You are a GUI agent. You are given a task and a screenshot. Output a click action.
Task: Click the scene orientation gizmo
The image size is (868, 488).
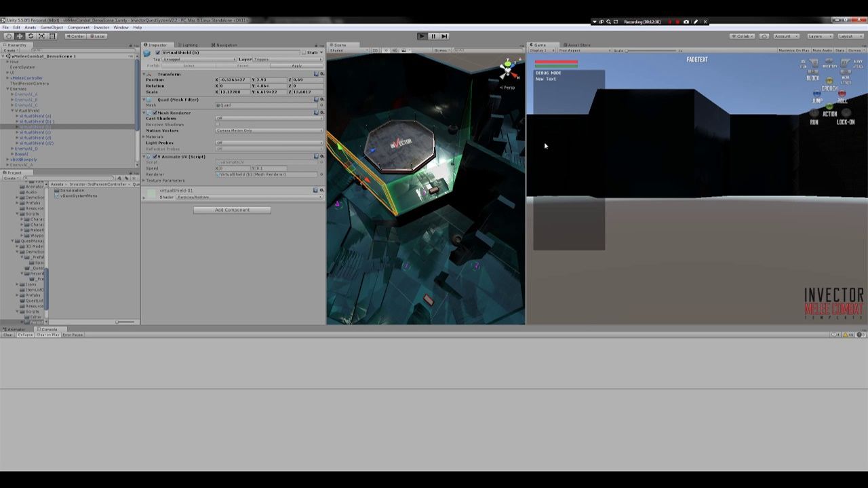coord(507,70)
